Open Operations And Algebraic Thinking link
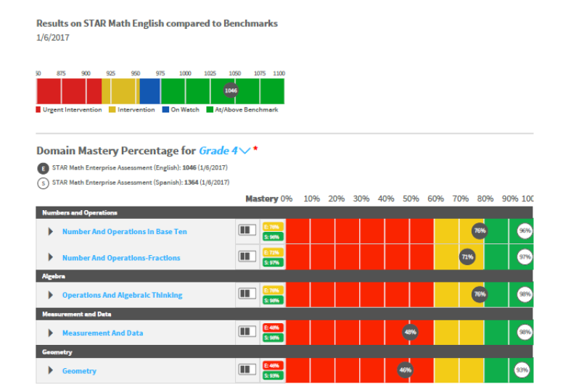 point(122,295)
